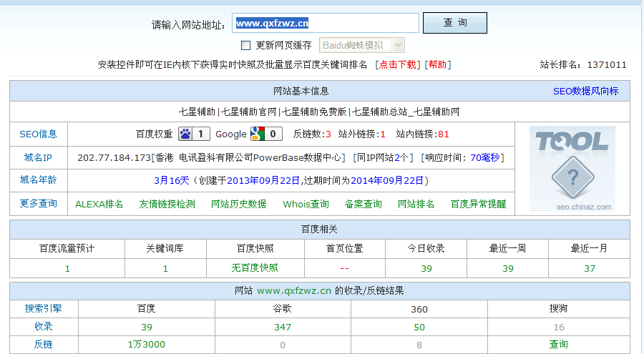Open the 帮助 help link

[x=437, y=64]
